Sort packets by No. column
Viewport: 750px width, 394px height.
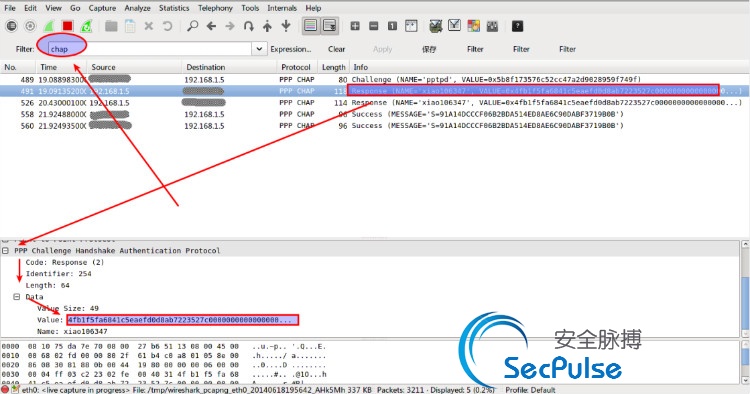(x=17, y=67)
